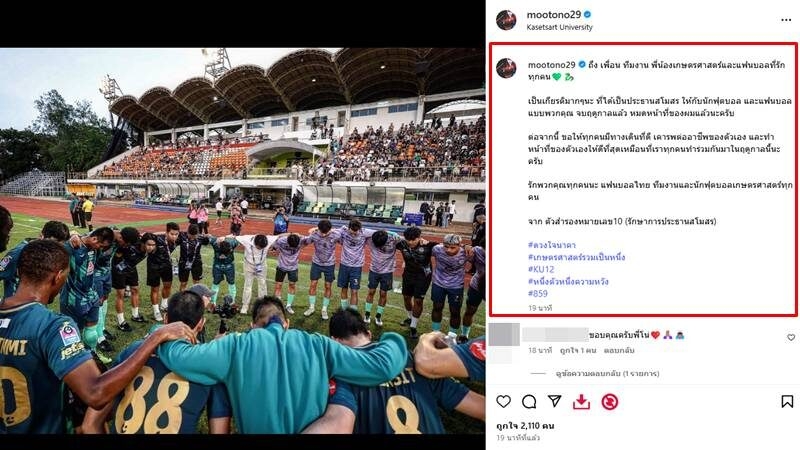Click the mootono29 profile avatar at the top
The width and height of the screenshot is (800, 450).
[506, 20]
